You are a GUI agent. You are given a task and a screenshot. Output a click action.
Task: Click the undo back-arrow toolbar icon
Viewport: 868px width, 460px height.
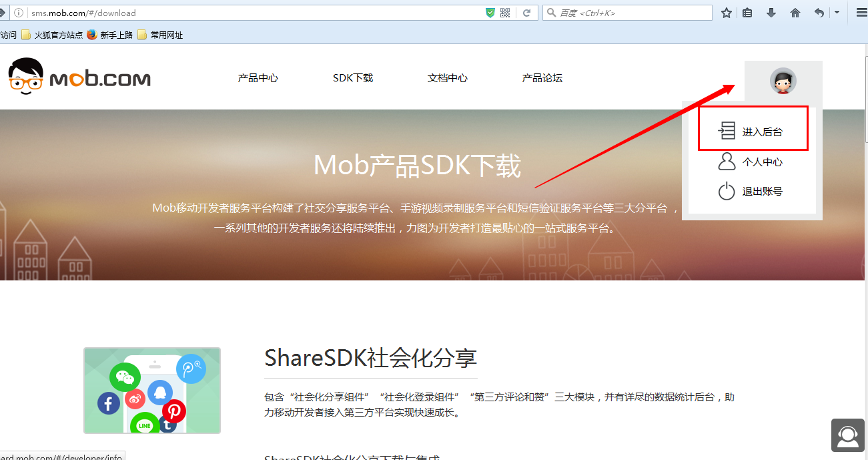click(x=819, y=13)
